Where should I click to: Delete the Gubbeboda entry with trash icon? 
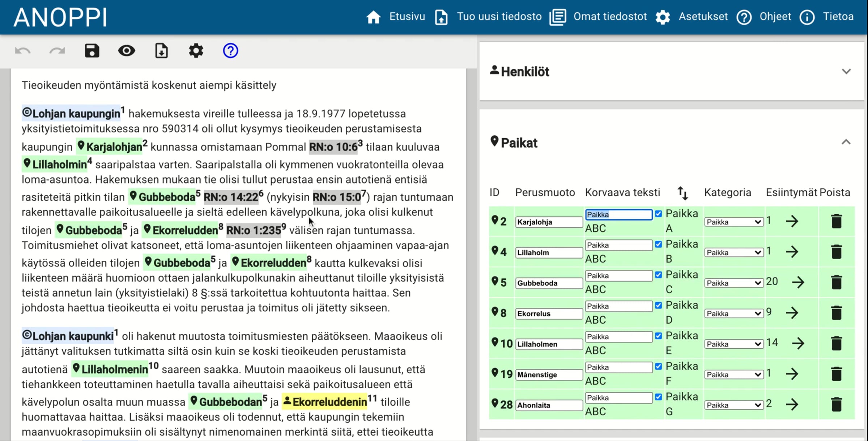[837, 282]
